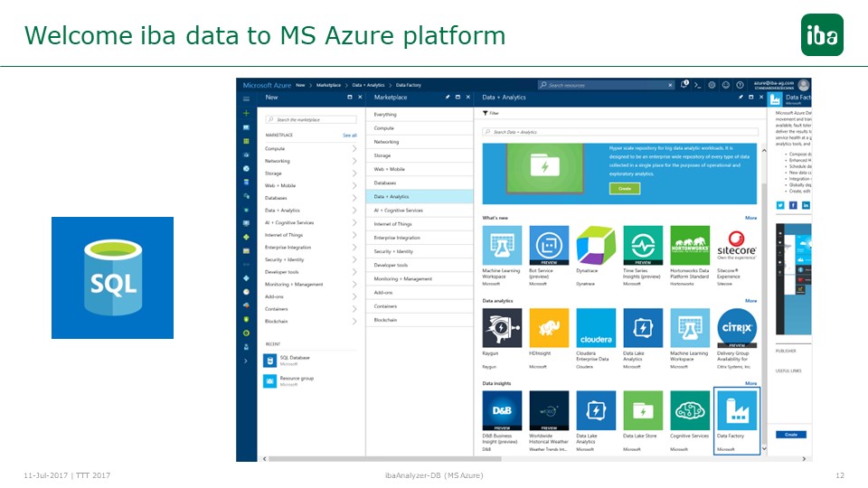Click the green plus New resource icon
Viewport: 868px width, 488px height.
(246, 113)
